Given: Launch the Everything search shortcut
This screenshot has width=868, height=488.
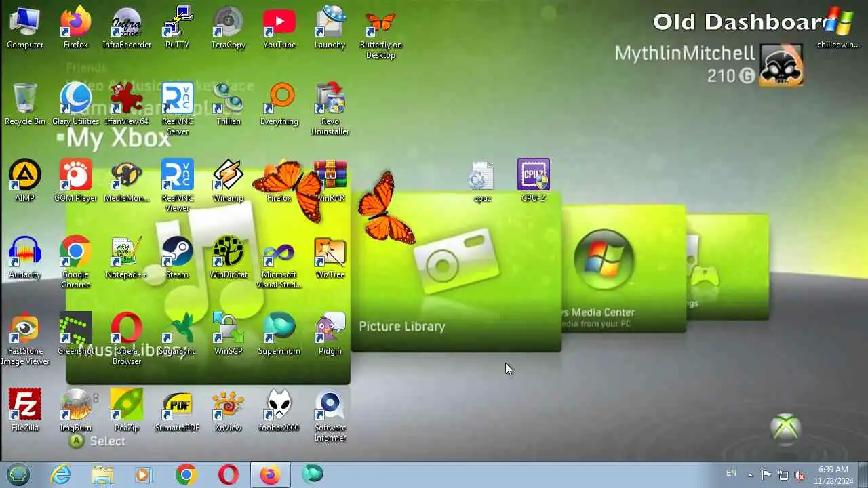Looking at the screenshot, I should [x=279, y=104].
